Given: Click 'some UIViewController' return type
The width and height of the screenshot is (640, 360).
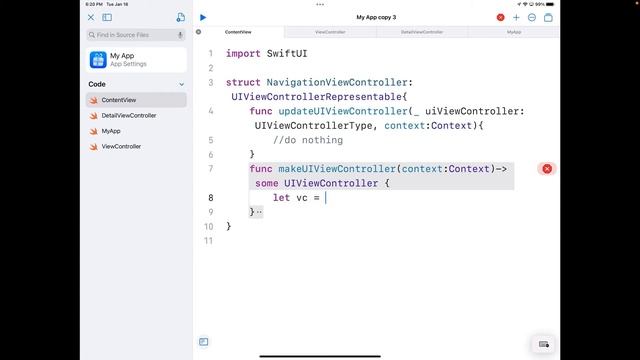Looking at the screenshot, I should pos(316,183).
